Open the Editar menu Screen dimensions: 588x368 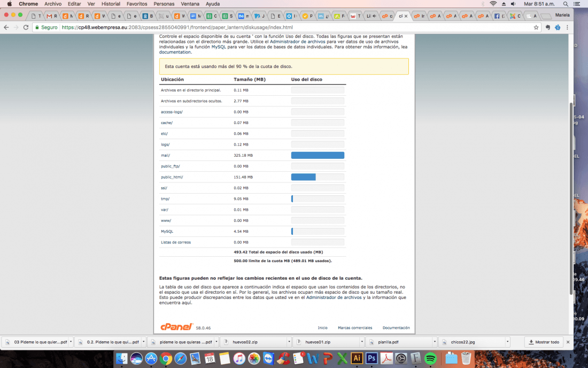pyautogui.click(x=74, y=4)
